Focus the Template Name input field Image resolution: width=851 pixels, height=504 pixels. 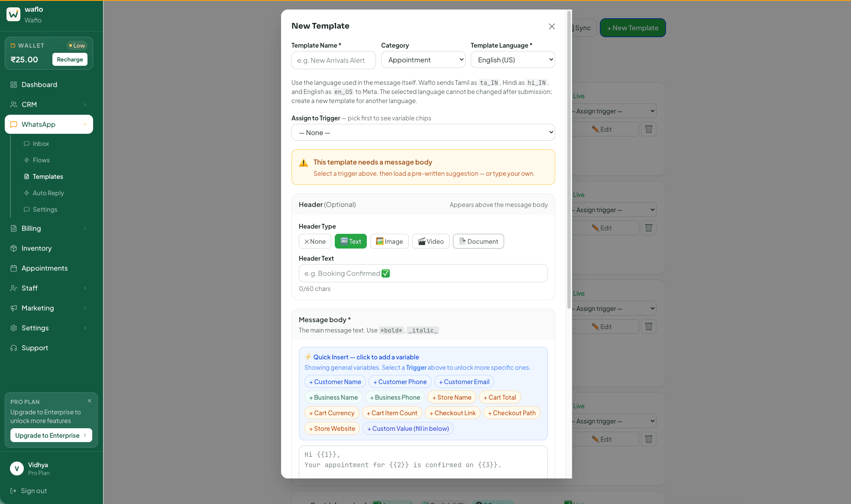(333, 60)
